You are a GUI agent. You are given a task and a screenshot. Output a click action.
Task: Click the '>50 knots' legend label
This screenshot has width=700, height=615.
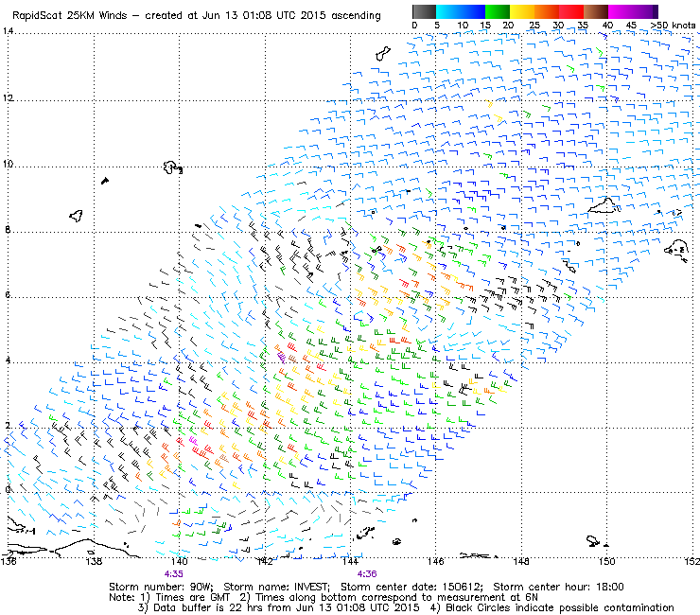tap(673, 26)
